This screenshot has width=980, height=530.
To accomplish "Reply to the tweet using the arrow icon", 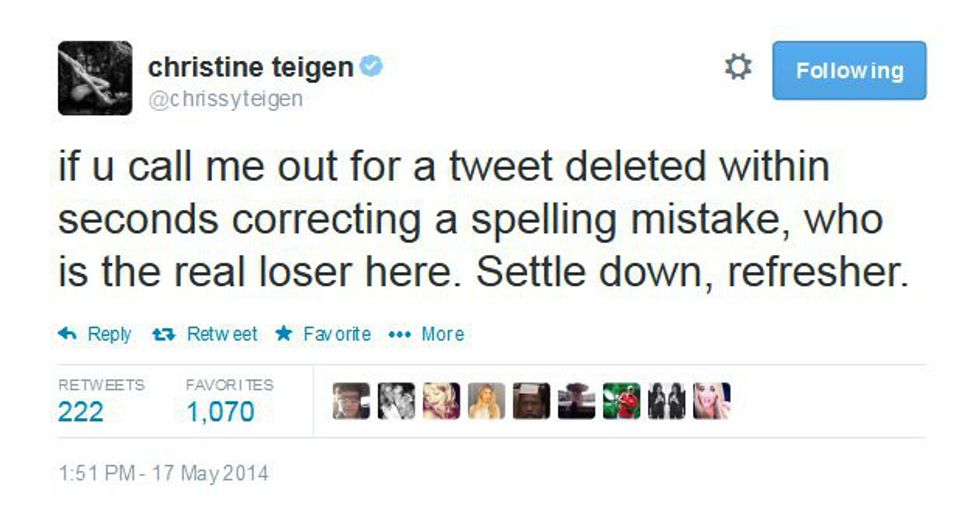I will (67, 334).
